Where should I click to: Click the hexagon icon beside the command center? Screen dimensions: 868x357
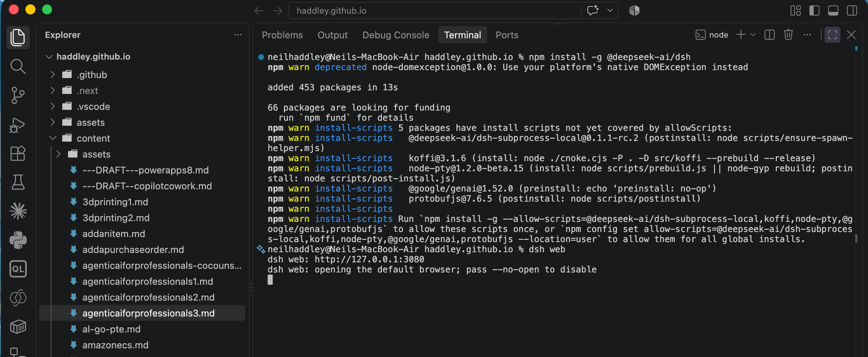[634, 11]
